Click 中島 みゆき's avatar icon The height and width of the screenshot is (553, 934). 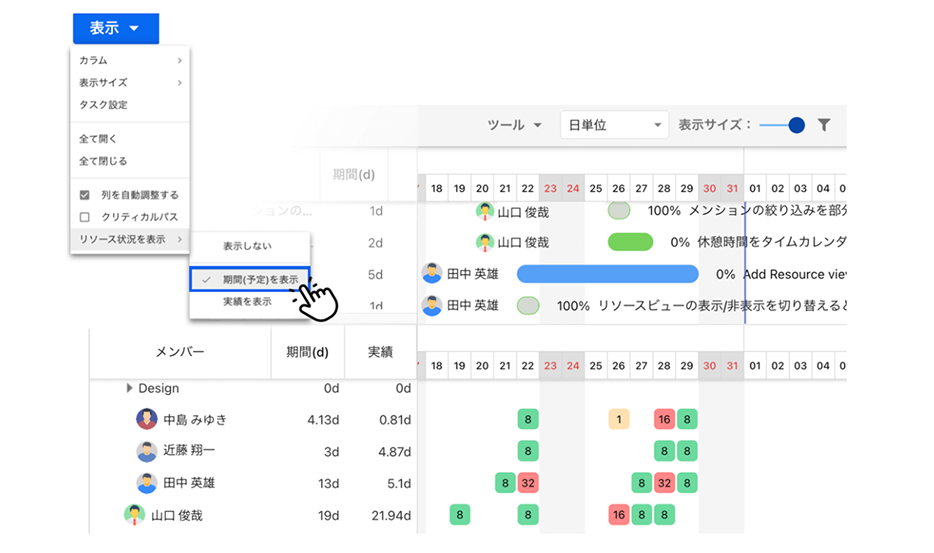coord(147,419)
